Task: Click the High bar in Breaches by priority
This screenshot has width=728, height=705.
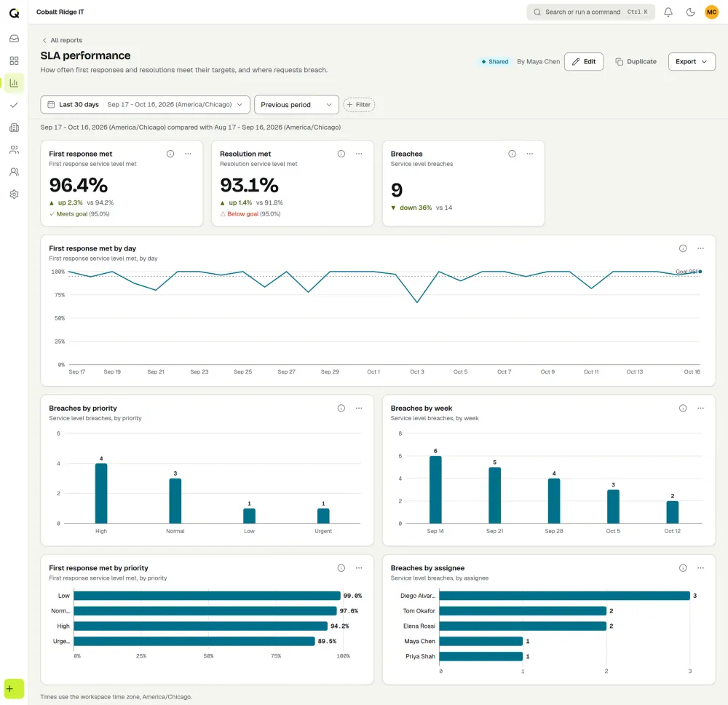Action: (x=101, y=493)
